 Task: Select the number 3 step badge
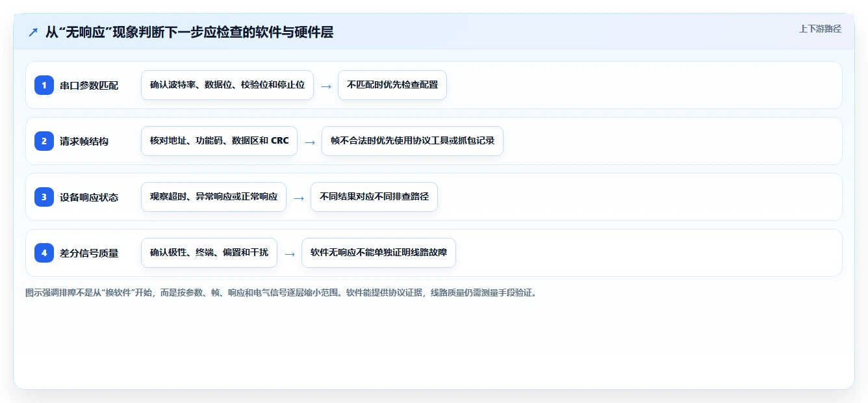click(44, 197)
